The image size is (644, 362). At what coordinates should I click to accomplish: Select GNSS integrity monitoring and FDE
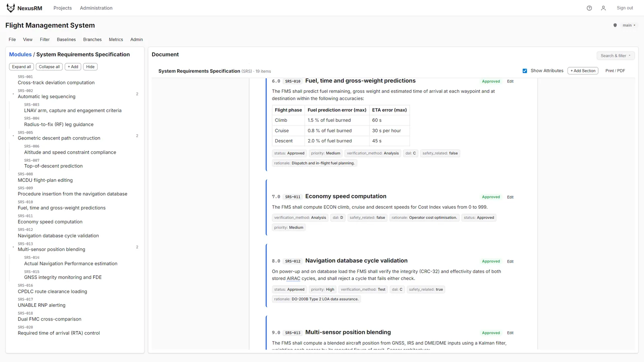63,275
